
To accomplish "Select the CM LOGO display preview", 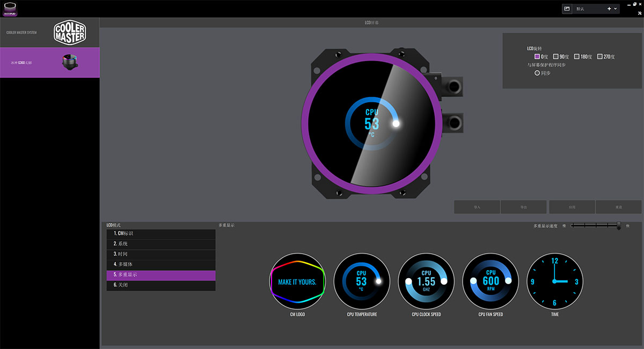I will click(x=297, y=281).
